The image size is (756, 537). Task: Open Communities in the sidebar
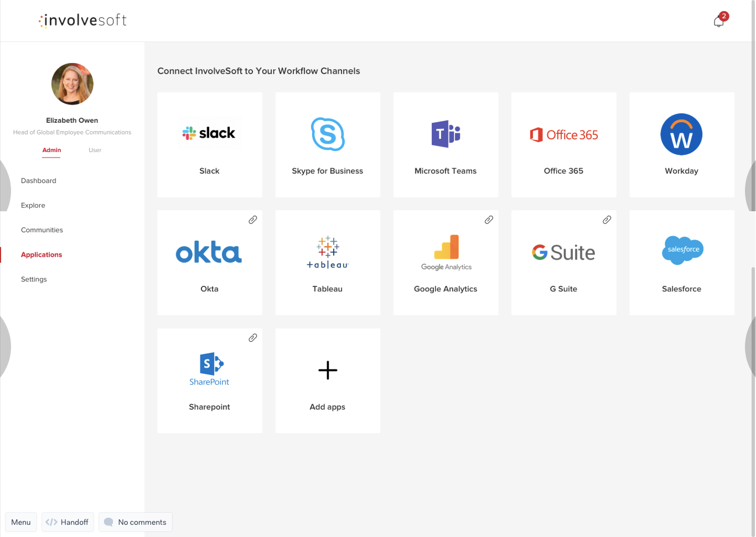point(42,230)
